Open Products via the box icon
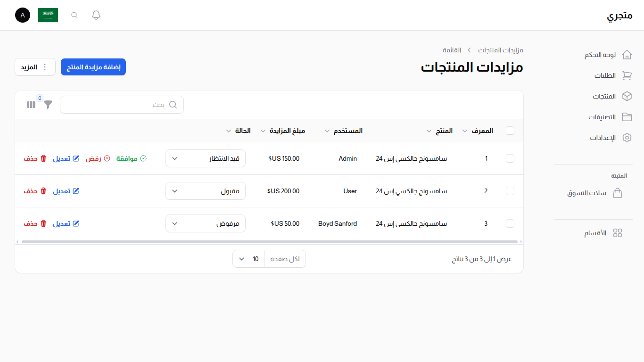The width and height of the screenshot is (644, 362). coord(627,96)
